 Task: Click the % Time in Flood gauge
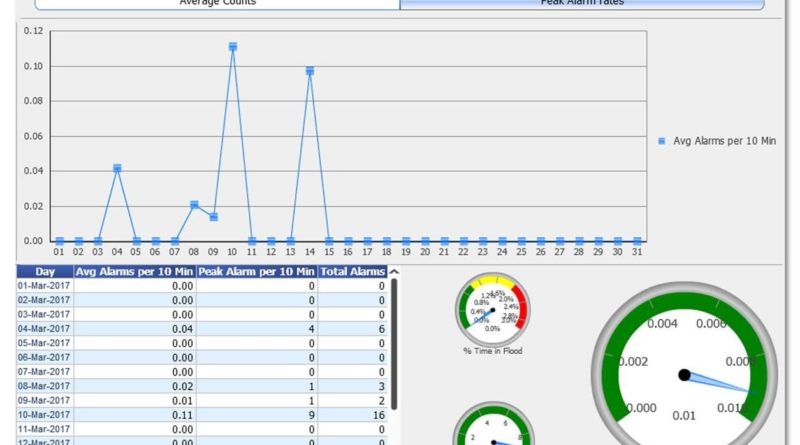point(493,309)
